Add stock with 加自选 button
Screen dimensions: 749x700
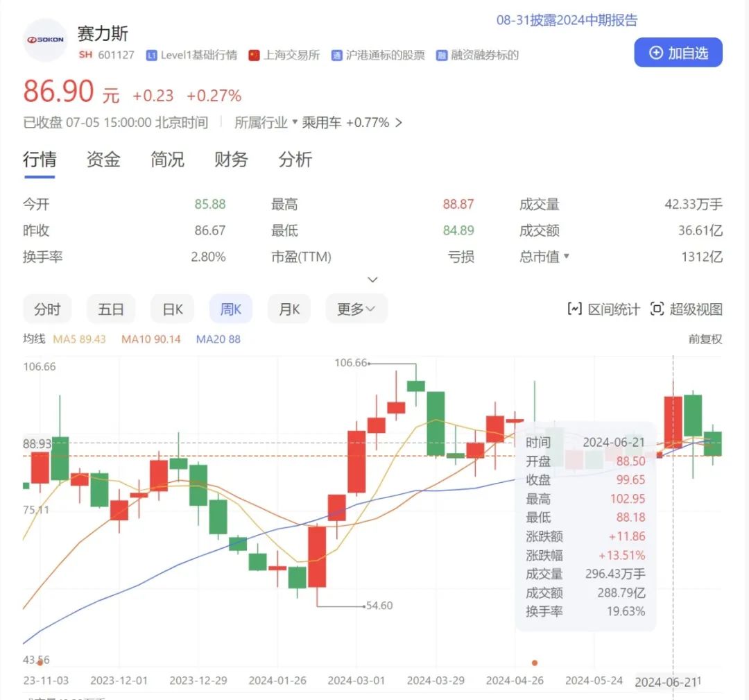[678, 53]
